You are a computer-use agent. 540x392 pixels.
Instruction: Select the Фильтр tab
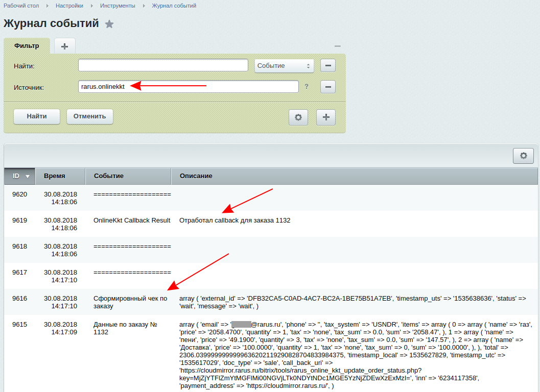pos(27,46)
